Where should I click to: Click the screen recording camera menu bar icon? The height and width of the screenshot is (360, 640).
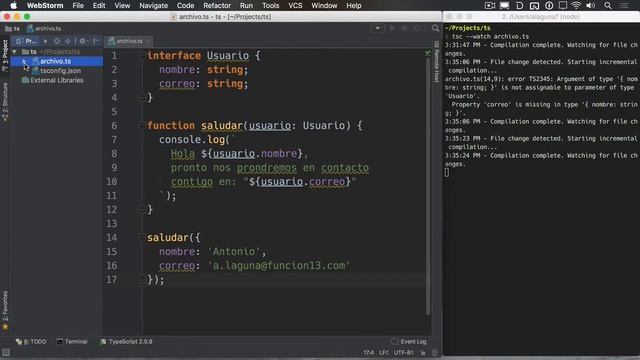(x=490, y=6)
